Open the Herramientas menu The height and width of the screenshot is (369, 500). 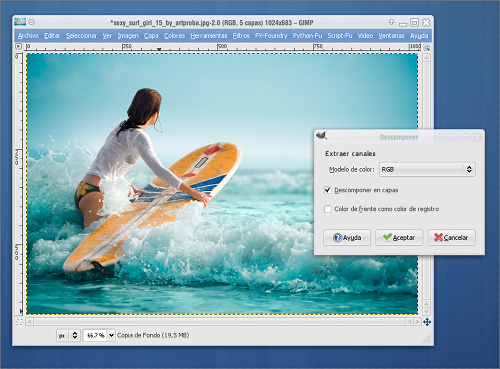tap(209, 36)
